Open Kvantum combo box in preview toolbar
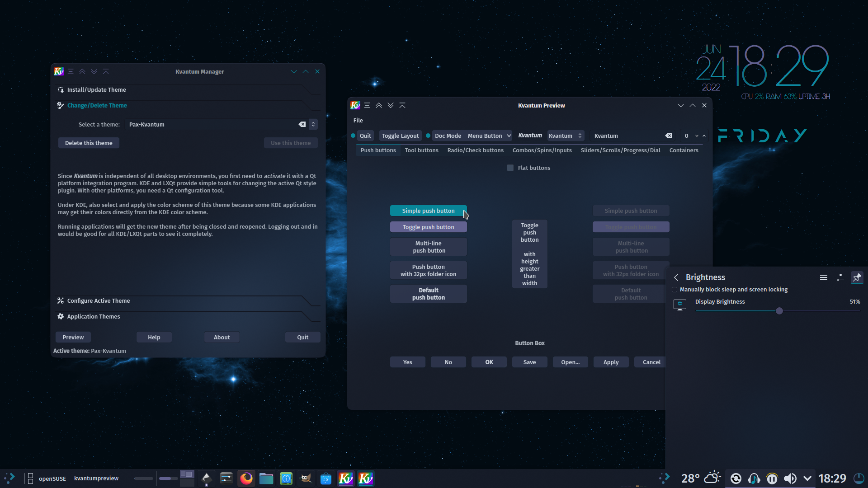868x488 pixels. pos(565,136)
